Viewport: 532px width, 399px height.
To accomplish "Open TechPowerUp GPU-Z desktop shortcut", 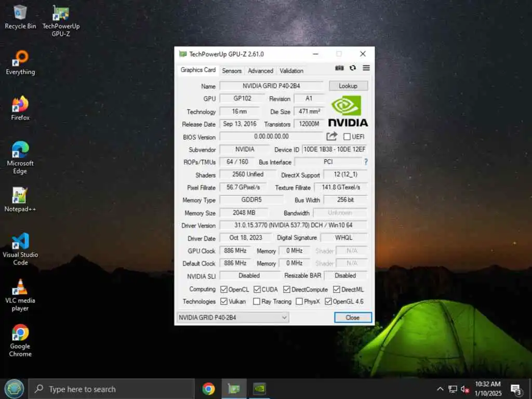I will [x=61, y=20].
